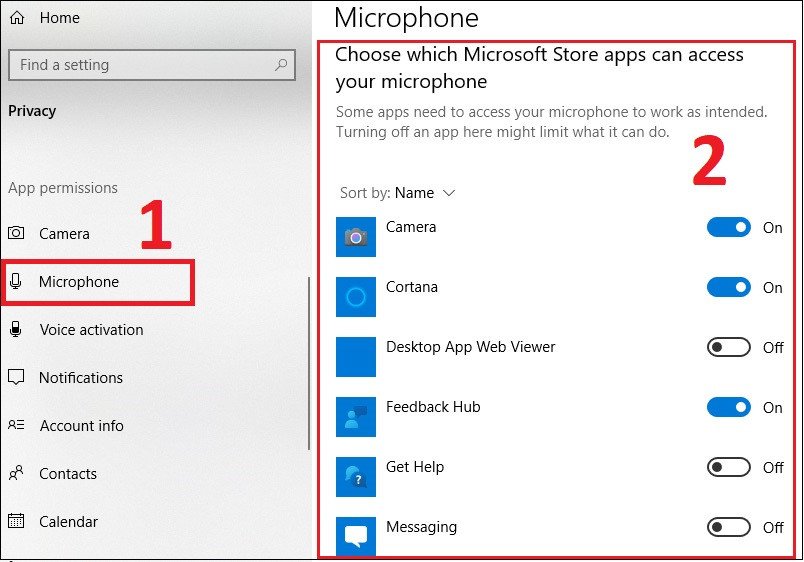804x562 pixels.
Task: Open Voice activation settings page
Action: tap(91, 330)
